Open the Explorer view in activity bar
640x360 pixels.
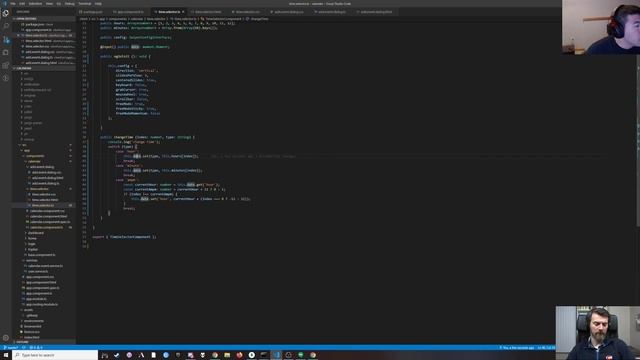click(6, 13)
